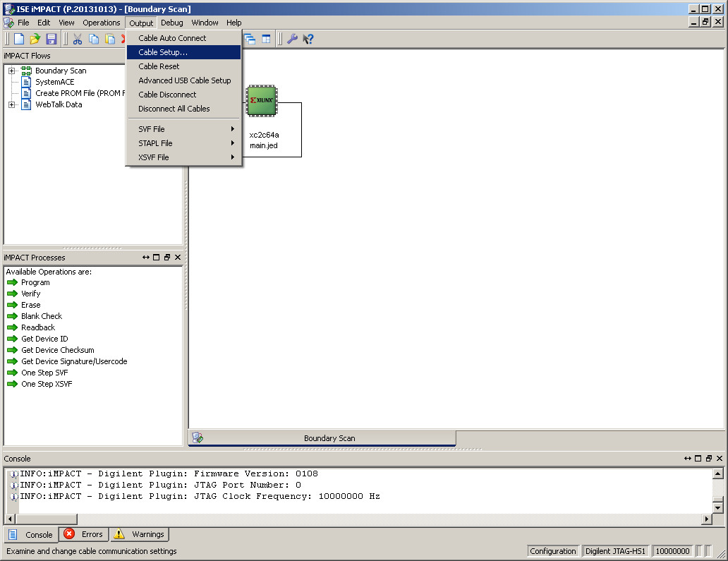Open the File menu
728x561 pixels.
coord(23,23)
